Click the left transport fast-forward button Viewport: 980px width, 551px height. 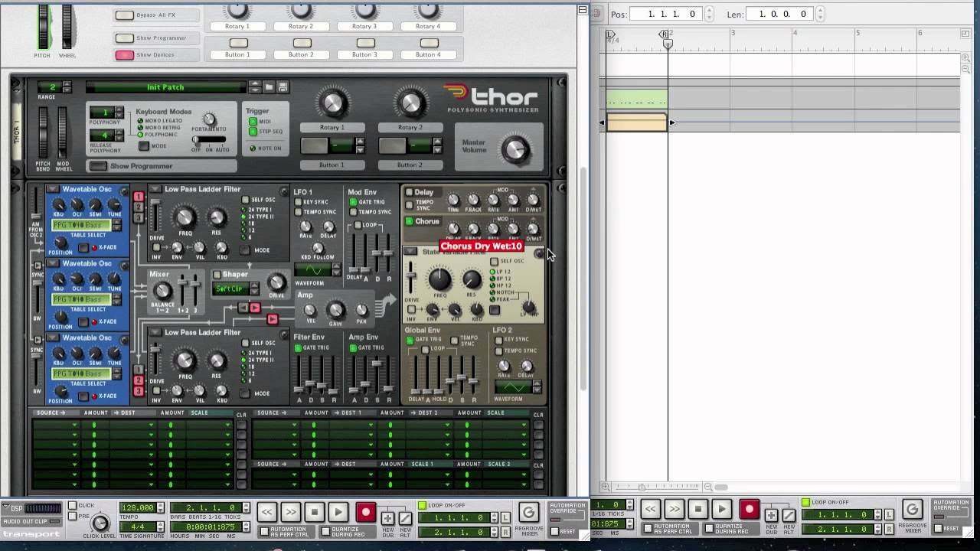[290, 512]
